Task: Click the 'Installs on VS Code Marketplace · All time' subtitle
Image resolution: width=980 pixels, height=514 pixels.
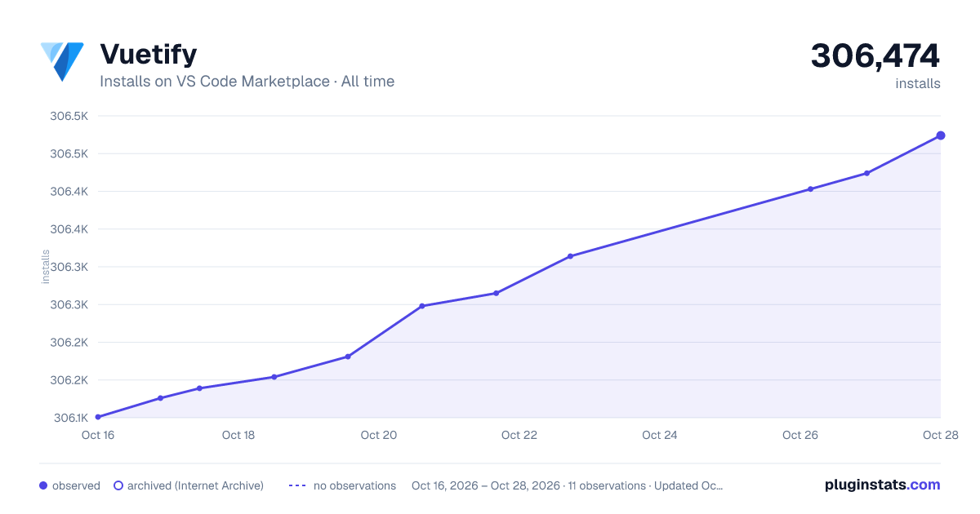Action: click(x=247, y=82)
